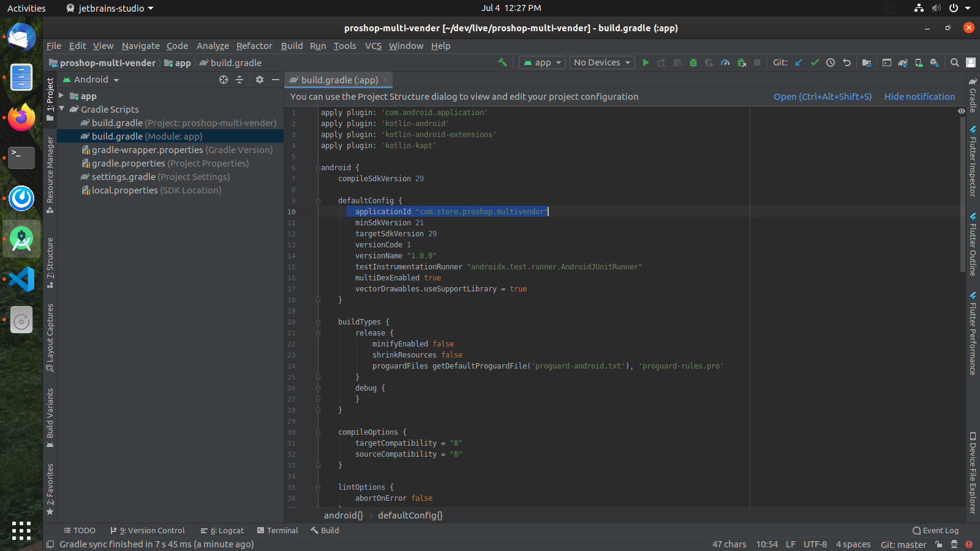Open Project panel gear settings

click(260, 80)
